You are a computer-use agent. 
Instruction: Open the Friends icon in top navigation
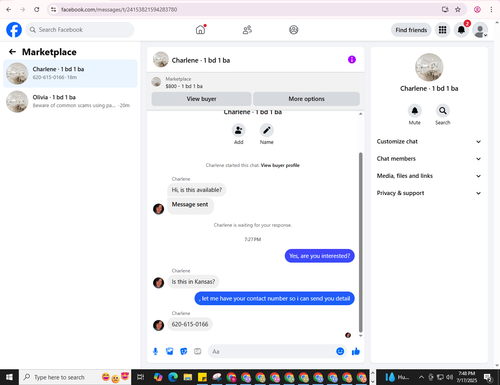pos(247,30)
